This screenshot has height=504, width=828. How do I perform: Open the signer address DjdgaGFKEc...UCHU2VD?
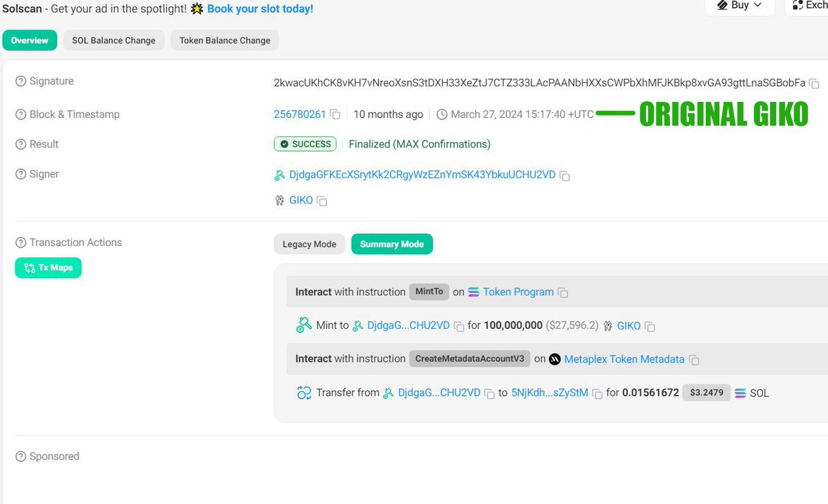tap(422, 174)
